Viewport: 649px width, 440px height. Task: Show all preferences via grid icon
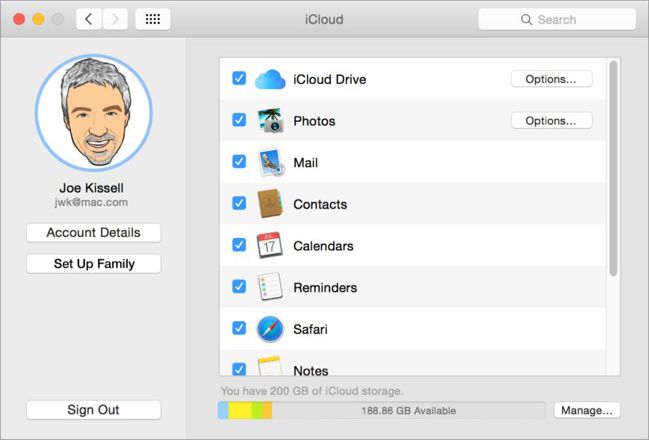tap(153, 19)
